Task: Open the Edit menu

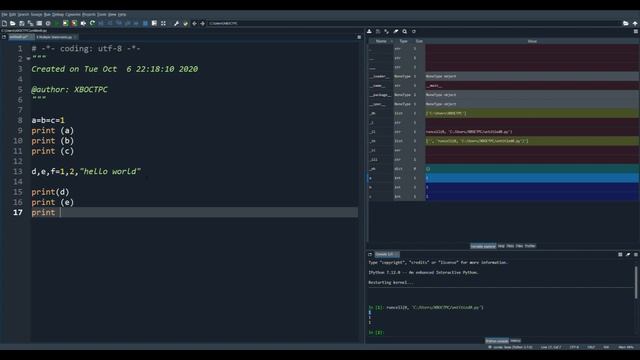Action: pyautogui.click(x=13, y=14)
